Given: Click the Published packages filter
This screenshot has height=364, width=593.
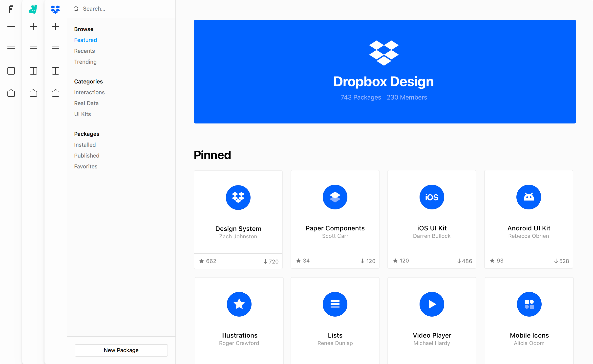Looking at the screenshot, I should [x=86, y=155].
